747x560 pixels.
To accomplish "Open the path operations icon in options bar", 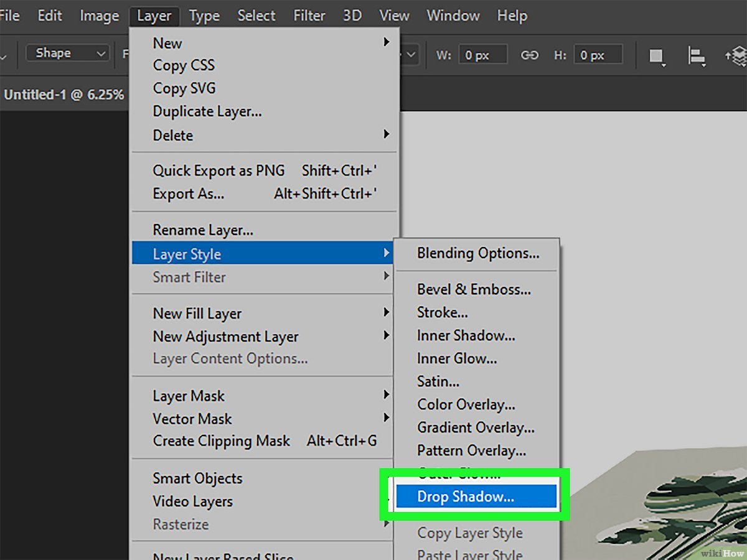I will point(657,56).
